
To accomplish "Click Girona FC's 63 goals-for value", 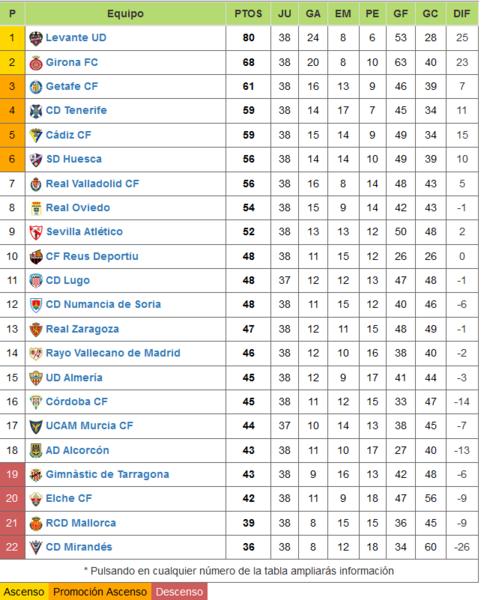I will 401,62.
